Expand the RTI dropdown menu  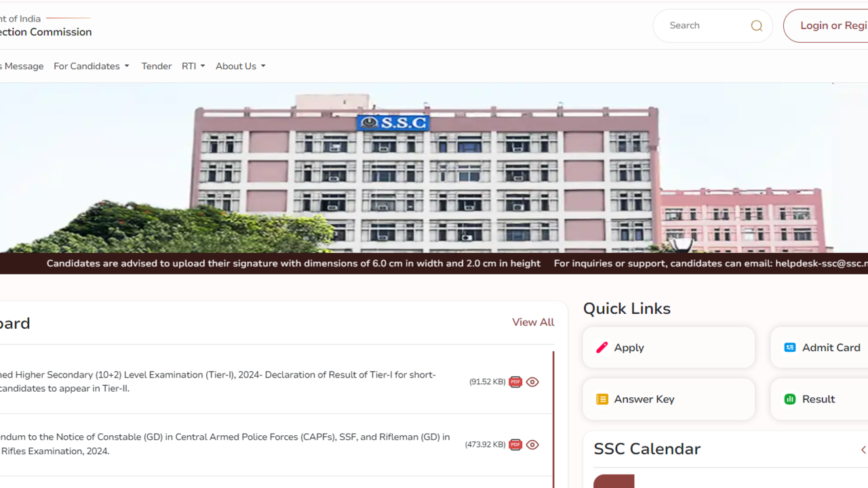pos(193,66)
